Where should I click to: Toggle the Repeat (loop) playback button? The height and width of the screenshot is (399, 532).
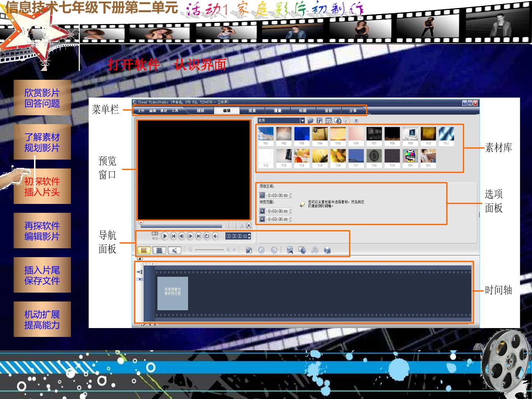point(207,236)
